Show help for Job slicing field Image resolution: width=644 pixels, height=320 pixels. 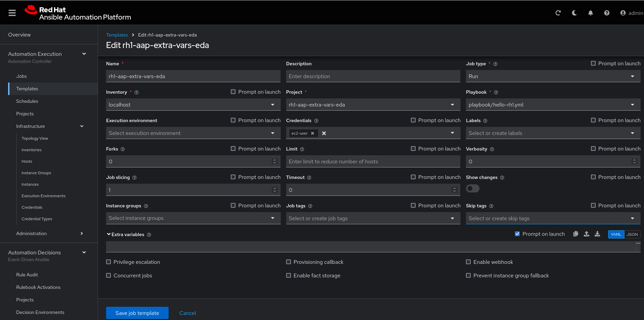[134, 178]
